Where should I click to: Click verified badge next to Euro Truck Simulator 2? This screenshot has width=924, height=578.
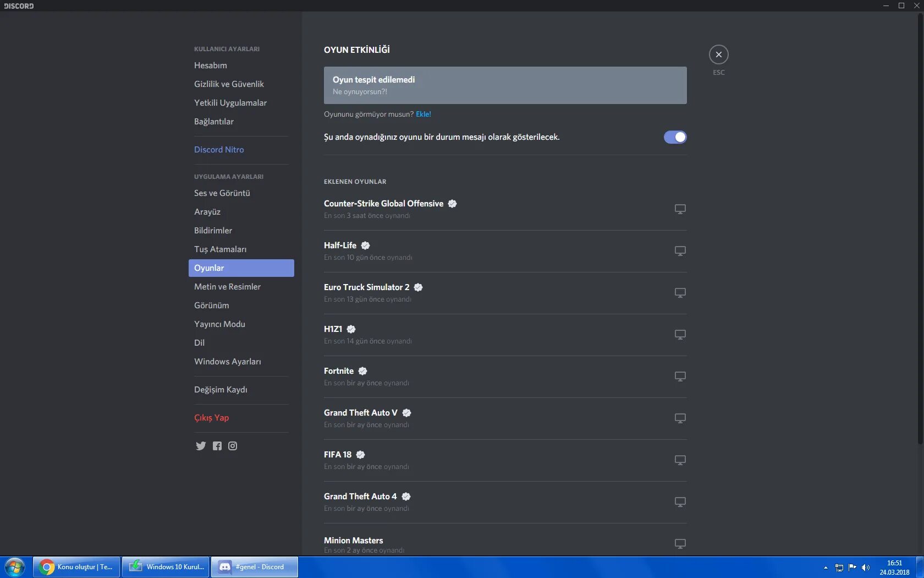[x=418, y=287]
